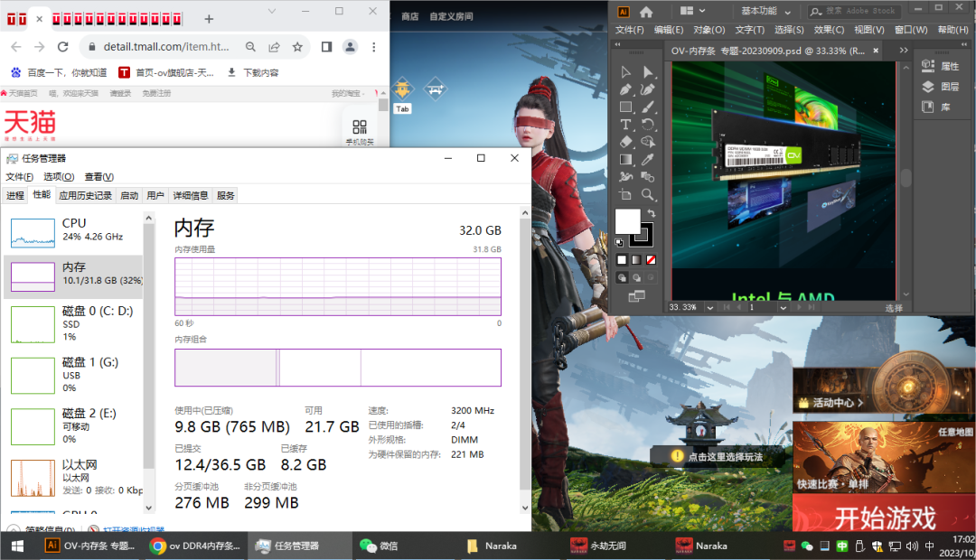Open the artboard navigation dropdown
The image size is (976, 560).
click(x=784, y=307)
